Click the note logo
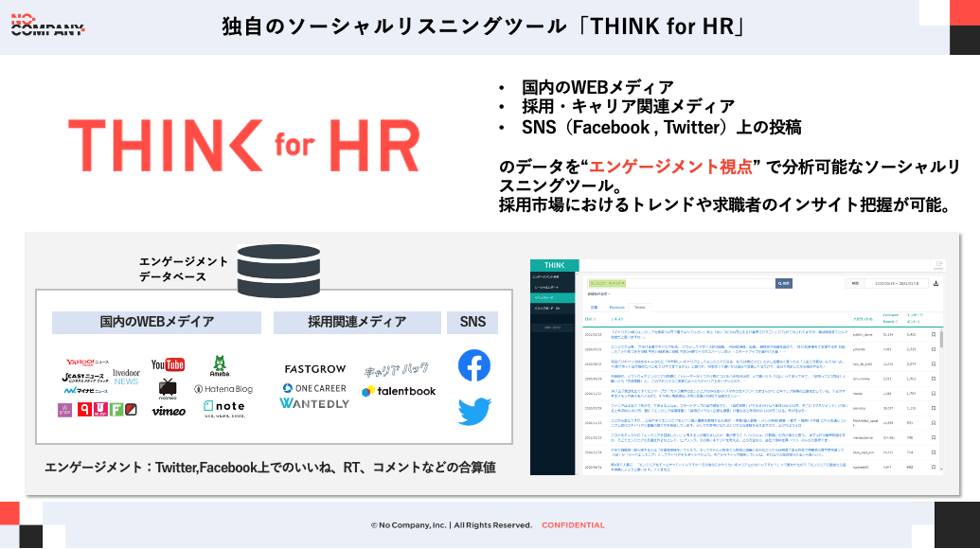The width and height of the screenshot is (980, 549). (x=223, y=407)
